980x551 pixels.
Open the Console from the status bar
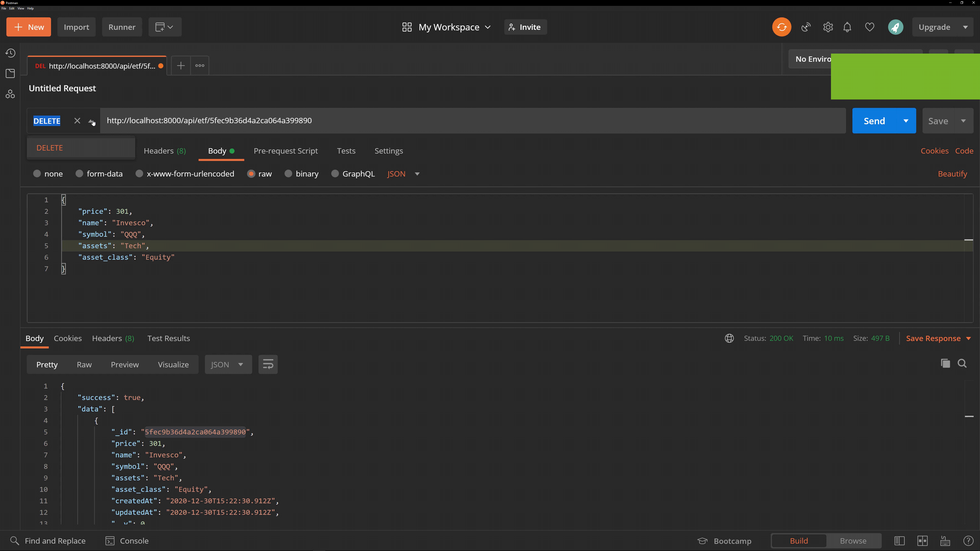[x=127, y=541]
